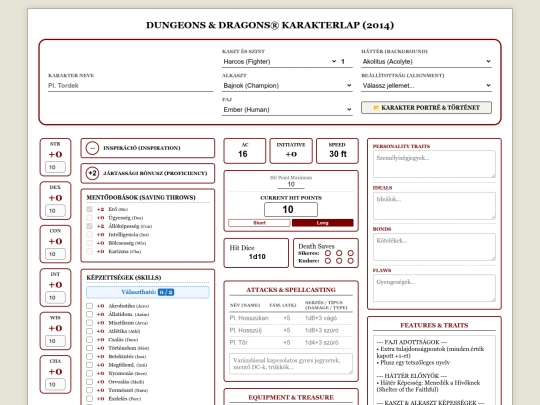The image size is (540, 405).
Task: Check the Észlelés skill checkbox
Action: (x=90, y=398)
